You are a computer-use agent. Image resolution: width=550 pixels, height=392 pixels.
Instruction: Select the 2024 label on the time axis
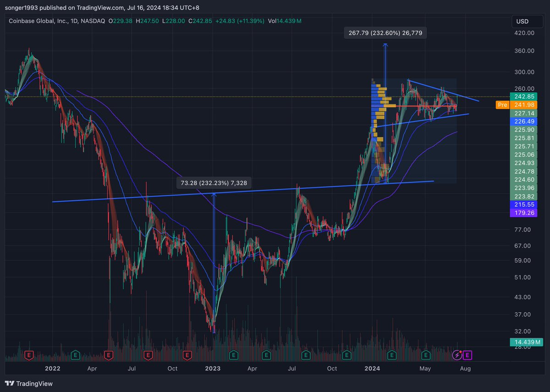tap(372, 369)
